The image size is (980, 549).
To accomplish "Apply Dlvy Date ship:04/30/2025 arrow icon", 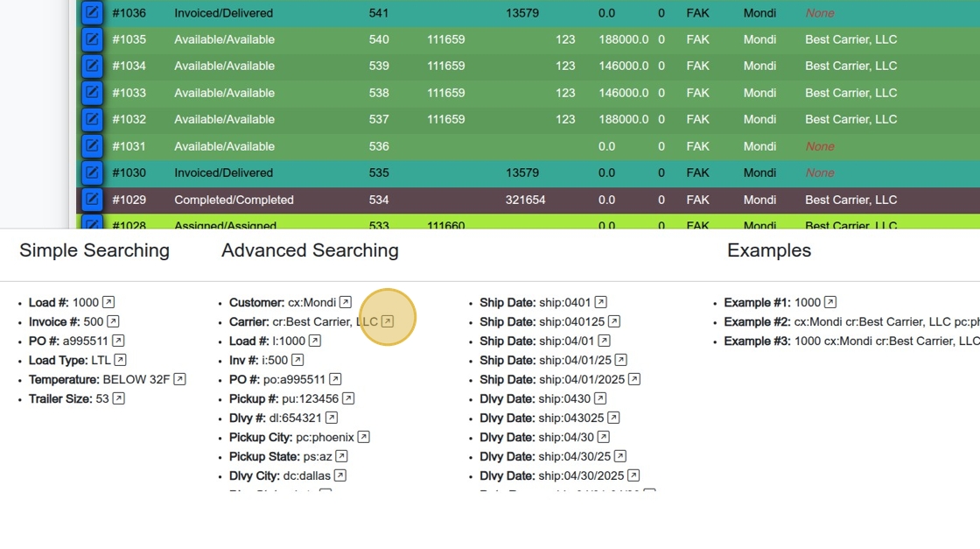I will coord(633,475).
